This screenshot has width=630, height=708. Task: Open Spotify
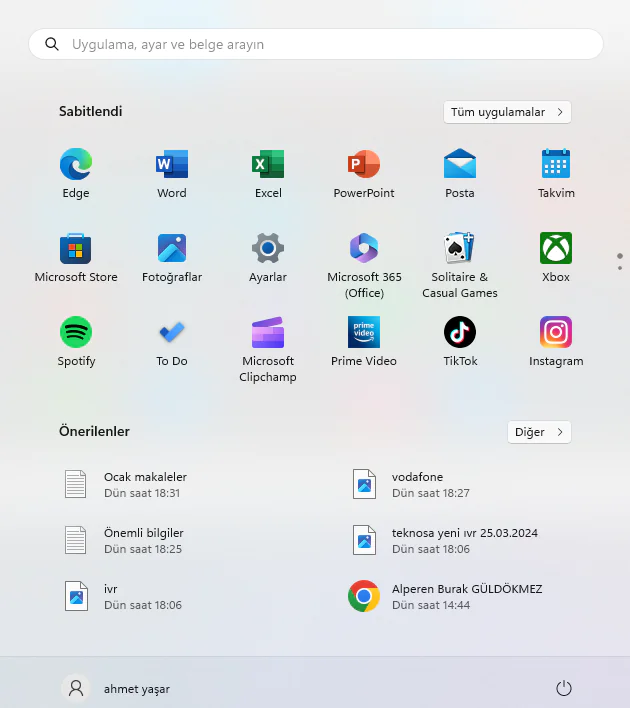click(76, 341)
